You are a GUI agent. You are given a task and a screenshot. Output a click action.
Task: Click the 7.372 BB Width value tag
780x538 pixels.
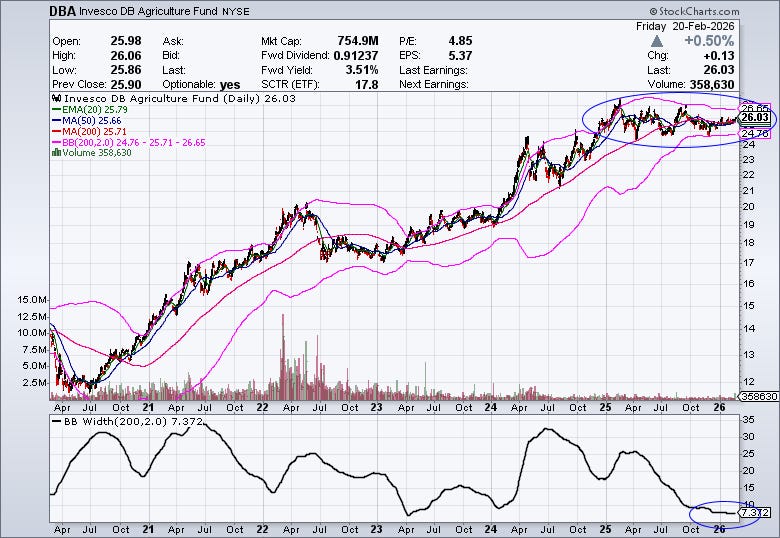click(755, 512)
